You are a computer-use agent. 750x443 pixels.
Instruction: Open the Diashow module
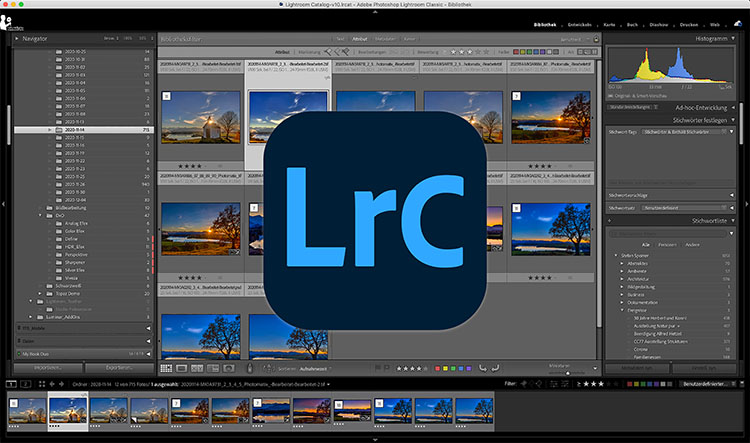(x=659, y=25)
